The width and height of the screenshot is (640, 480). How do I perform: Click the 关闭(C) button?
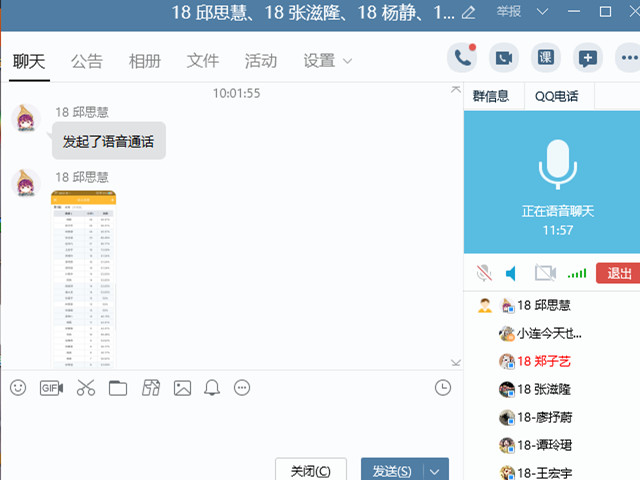(x=311, y=471)
